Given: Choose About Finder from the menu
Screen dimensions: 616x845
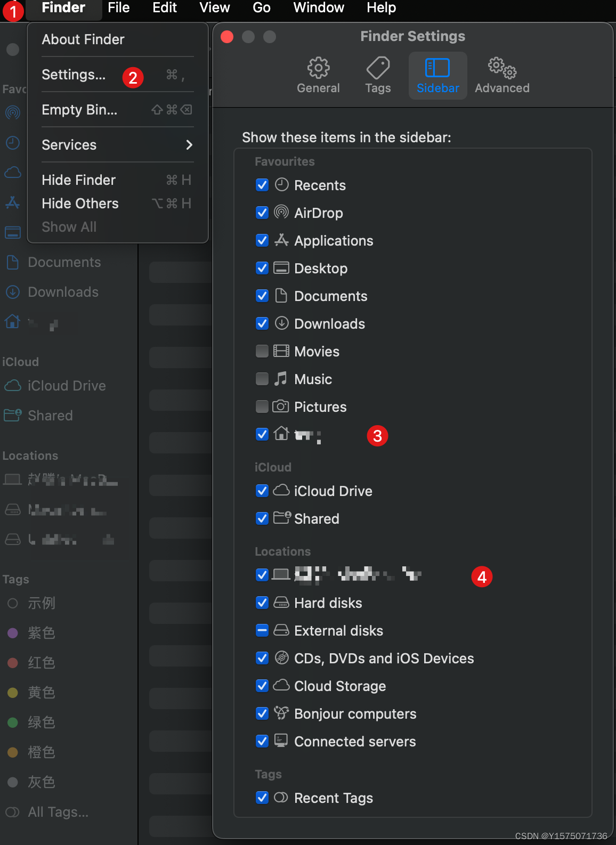Looking at the screenshot, I should [118, 39].
